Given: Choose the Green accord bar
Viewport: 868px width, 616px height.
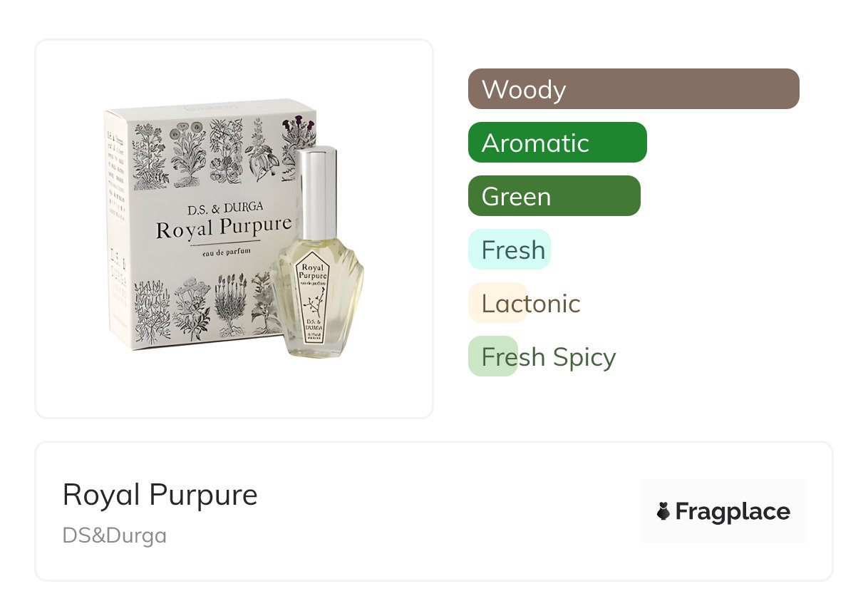Looking at the screenshot, I should (554, 196).
